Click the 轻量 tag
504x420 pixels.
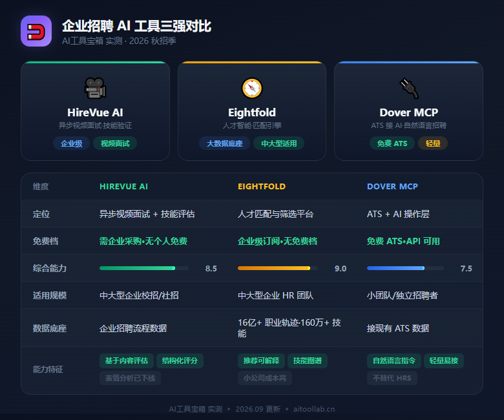click(433, 143)
